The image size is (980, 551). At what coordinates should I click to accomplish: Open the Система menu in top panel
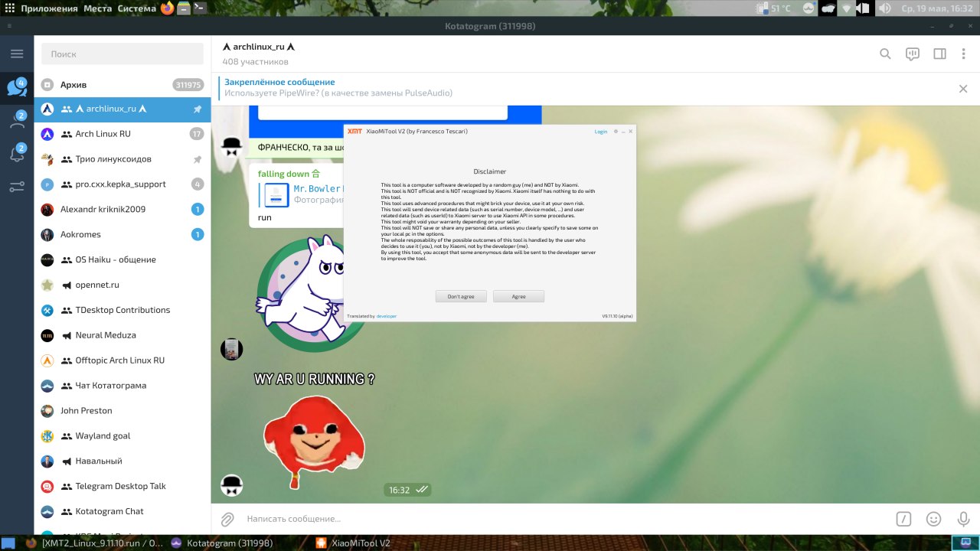point(136,8)
